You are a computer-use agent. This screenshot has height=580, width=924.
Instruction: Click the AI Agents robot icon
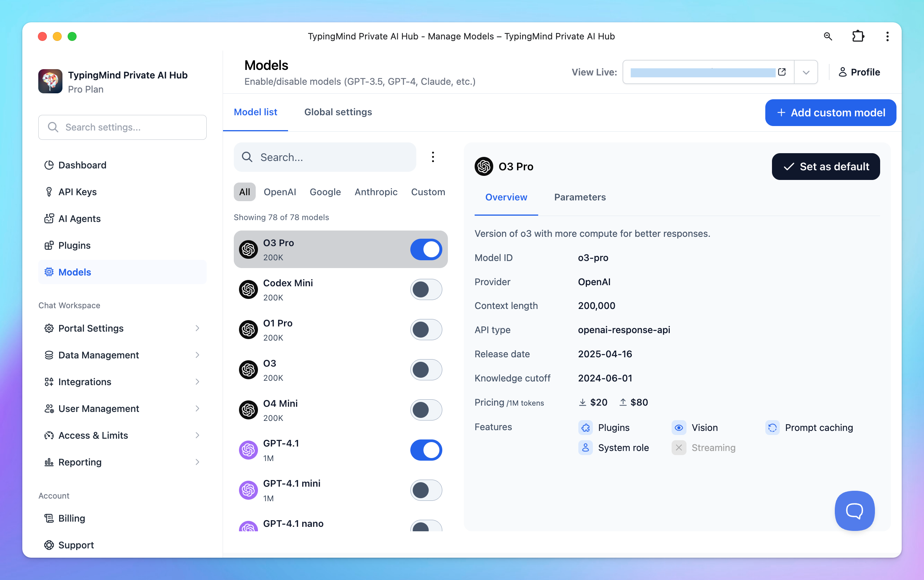tap(49, 219)
